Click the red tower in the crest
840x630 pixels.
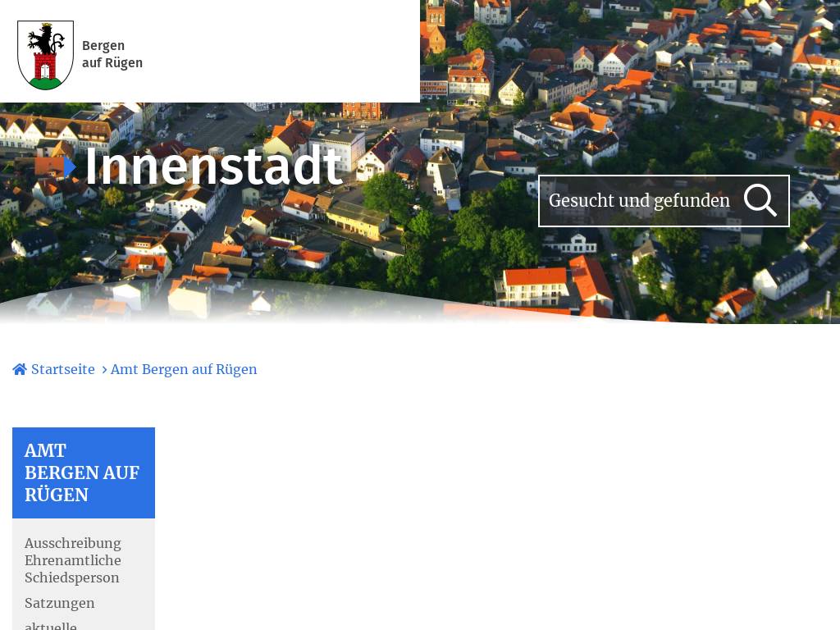click(x=45, y=66)
